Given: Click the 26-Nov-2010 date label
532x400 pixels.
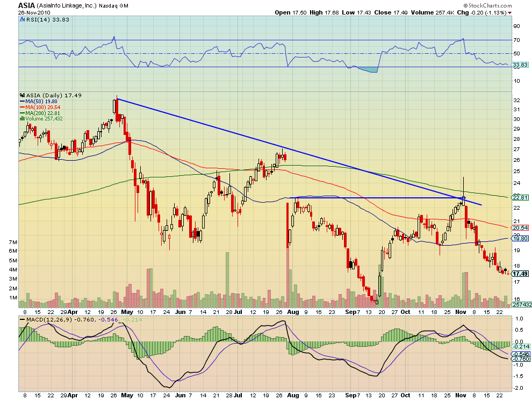Looking at the screenshot, I should click(x=34, y=12).
